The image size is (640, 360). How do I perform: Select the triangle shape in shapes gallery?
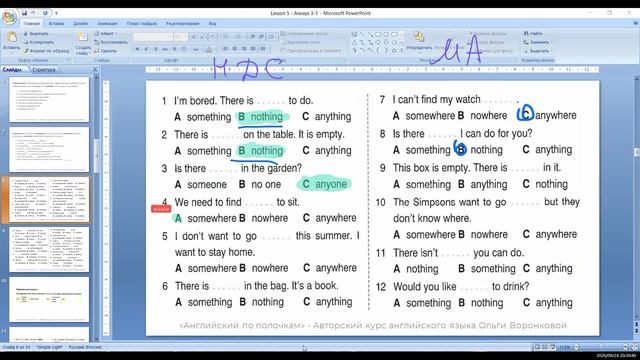point(354,42)
